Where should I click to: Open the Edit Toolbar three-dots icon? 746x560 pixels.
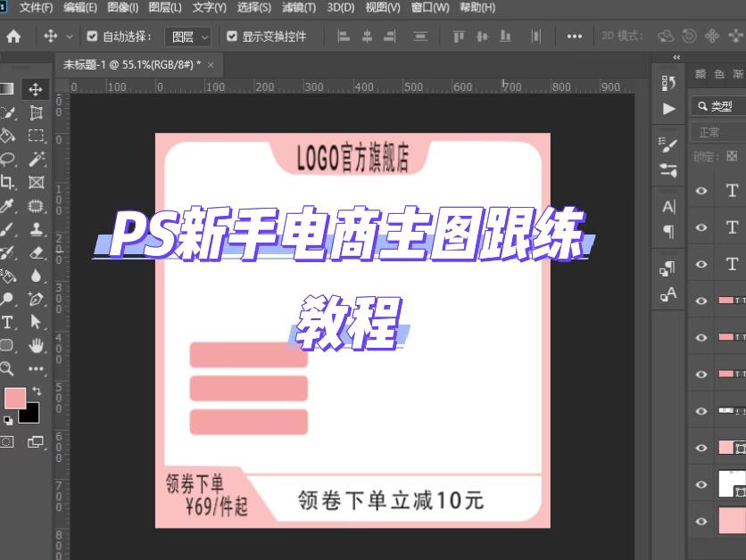[37, 368]
